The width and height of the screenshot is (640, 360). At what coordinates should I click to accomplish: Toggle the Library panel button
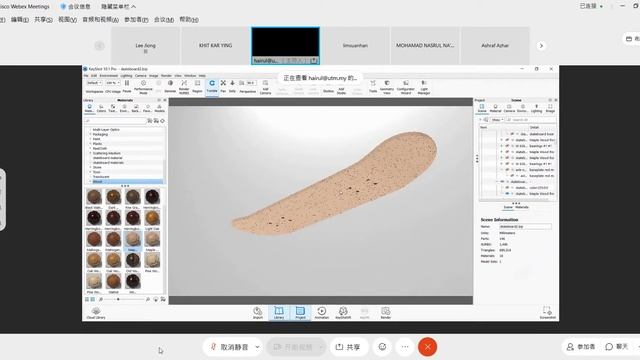(279, 313)
